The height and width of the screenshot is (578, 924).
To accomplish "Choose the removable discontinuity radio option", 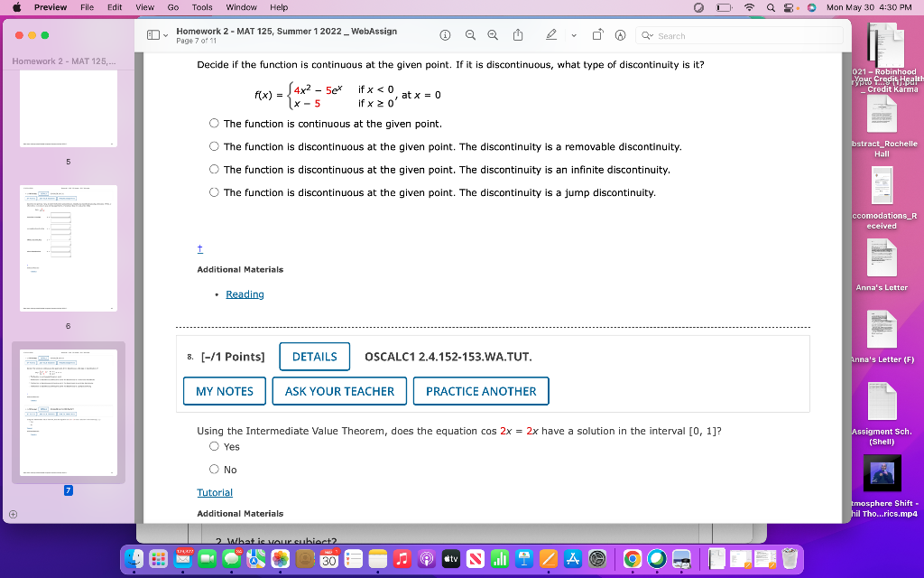I will click(x=214, y=146).
